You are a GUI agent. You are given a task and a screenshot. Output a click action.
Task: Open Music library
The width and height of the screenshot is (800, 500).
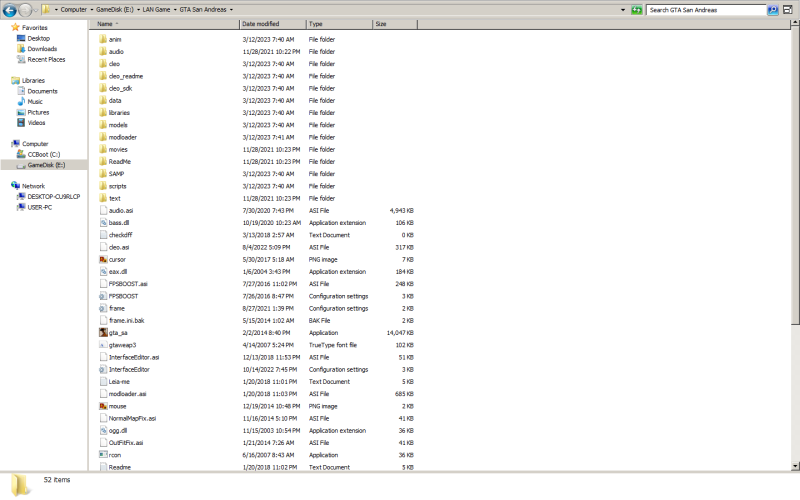35,102
